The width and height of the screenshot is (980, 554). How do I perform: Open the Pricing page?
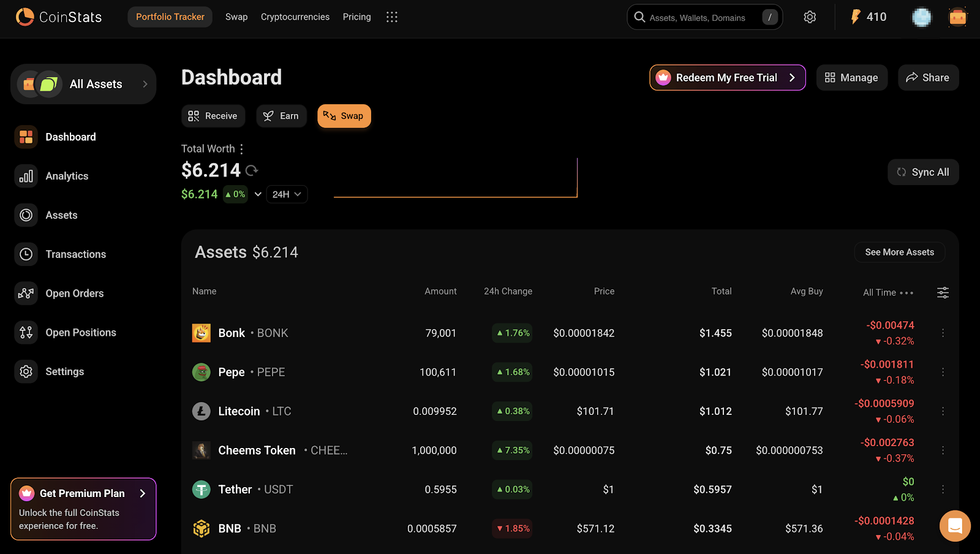point(357,17)
